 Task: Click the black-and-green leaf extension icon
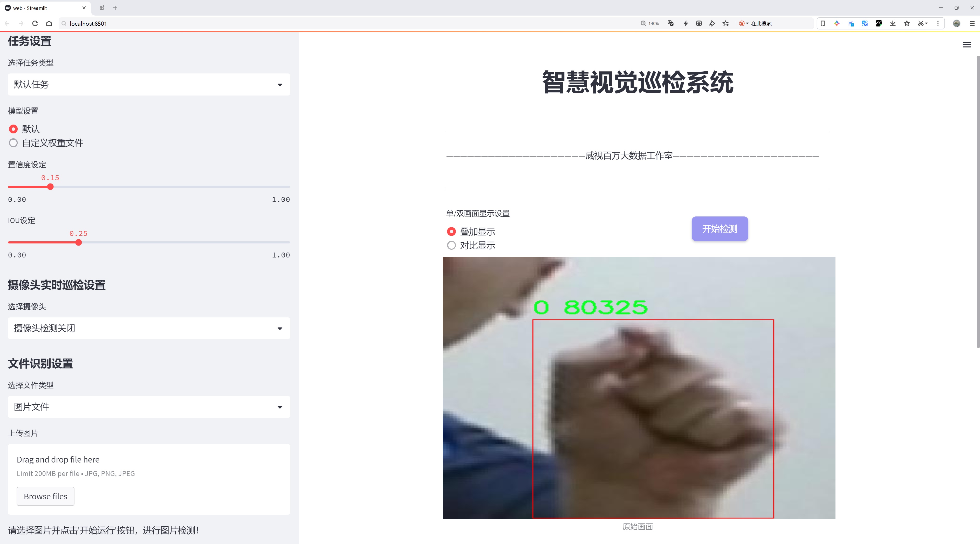[879, 24]
